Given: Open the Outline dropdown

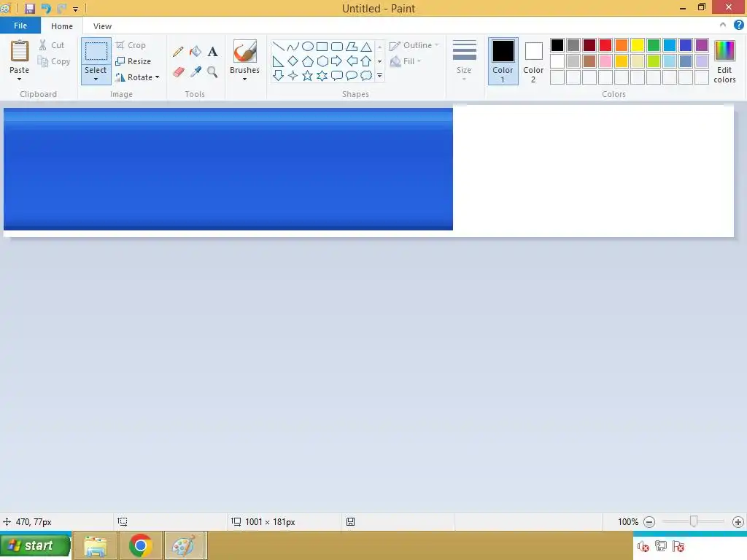Looking at the screenshot, I should pos(414,45).
